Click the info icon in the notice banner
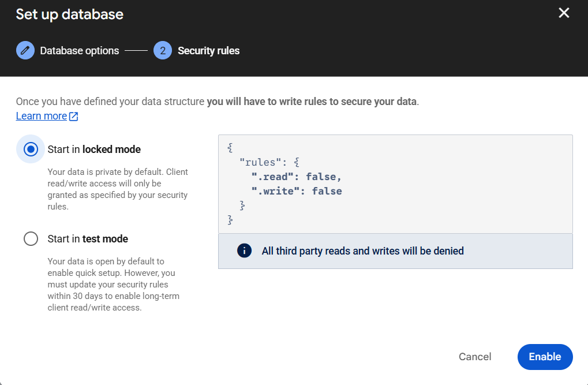588x385 pixels. [245, 251]
